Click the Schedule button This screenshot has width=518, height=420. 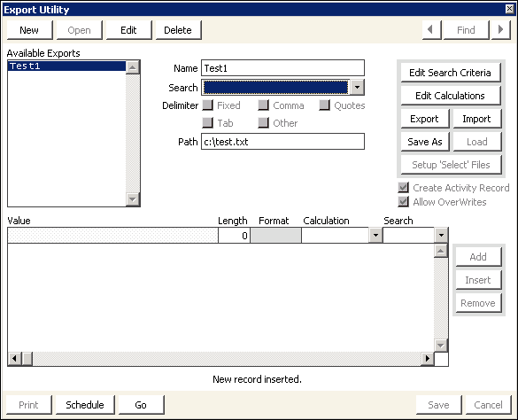pyautogui.click(x=85, y=405)
